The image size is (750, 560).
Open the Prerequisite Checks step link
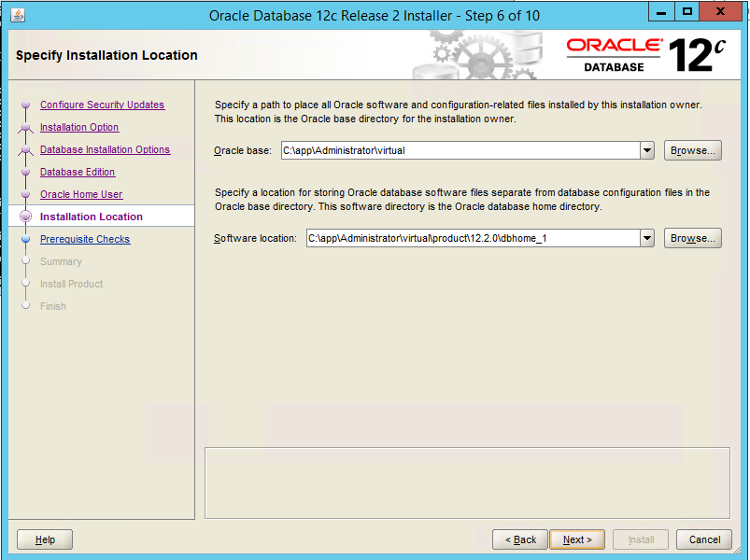click(85, 240)
